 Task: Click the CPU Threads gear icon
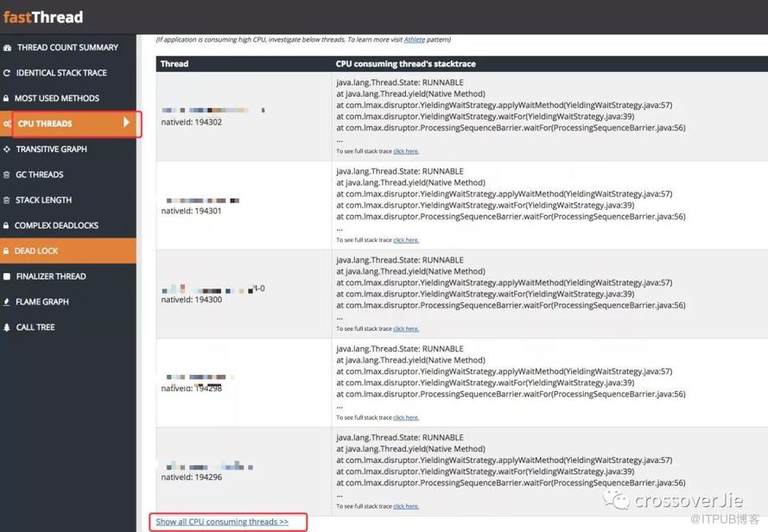point(7,124)
